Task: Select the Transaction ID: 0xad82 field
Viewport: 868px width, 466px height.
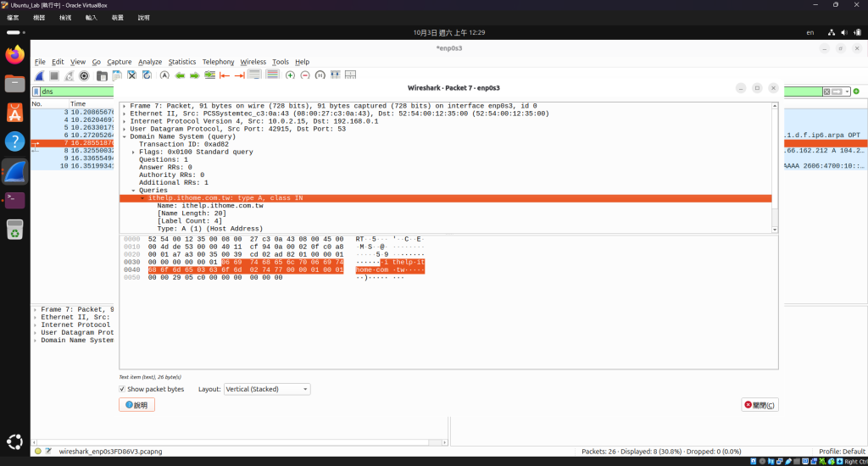Action: (x=184, y=144)
